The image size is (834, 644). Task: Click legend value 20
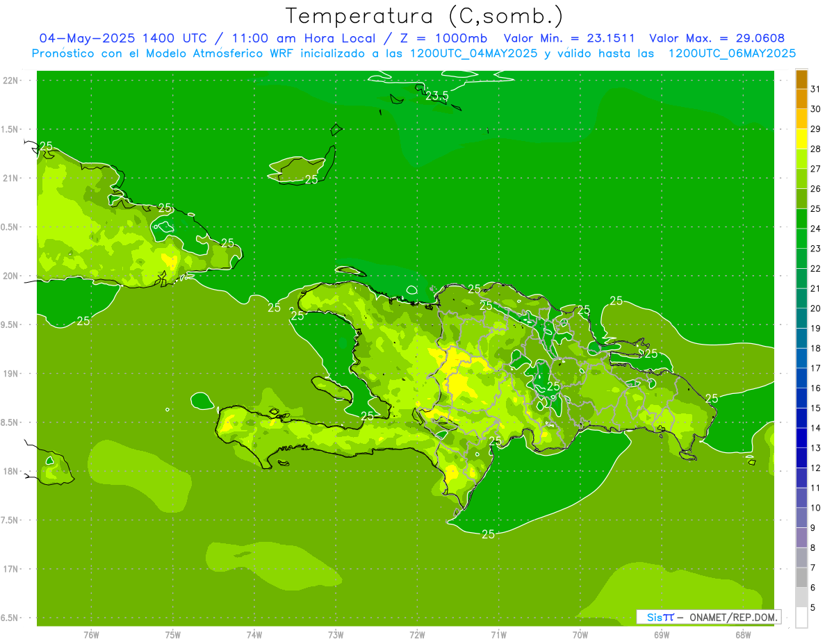pos(816,308)
